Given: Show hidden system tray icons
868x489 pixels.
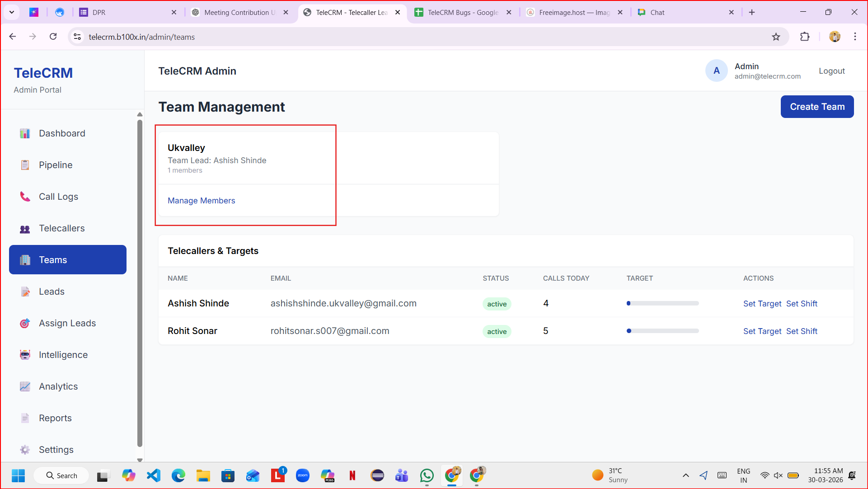Looking at the screenshot, I should pos(685,475).
